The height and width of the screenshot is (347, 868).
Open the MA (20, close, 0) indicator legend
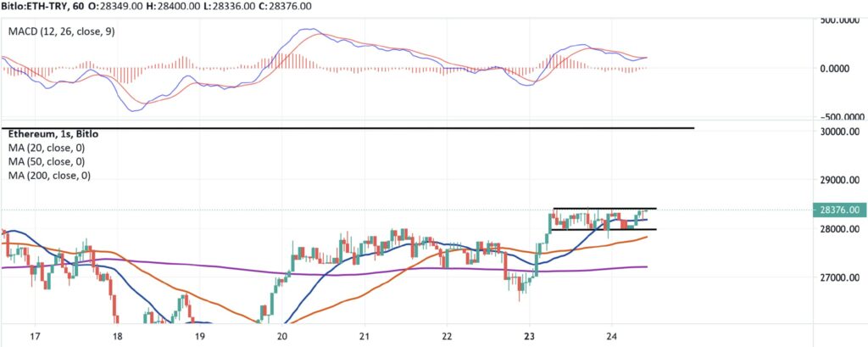[47, 148]
